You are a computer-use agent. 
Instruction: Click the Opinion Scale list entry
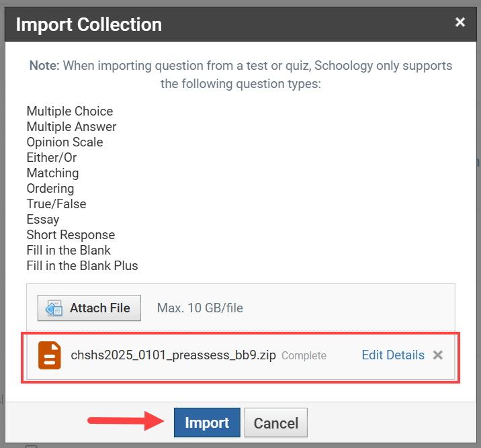pos(64,142)
